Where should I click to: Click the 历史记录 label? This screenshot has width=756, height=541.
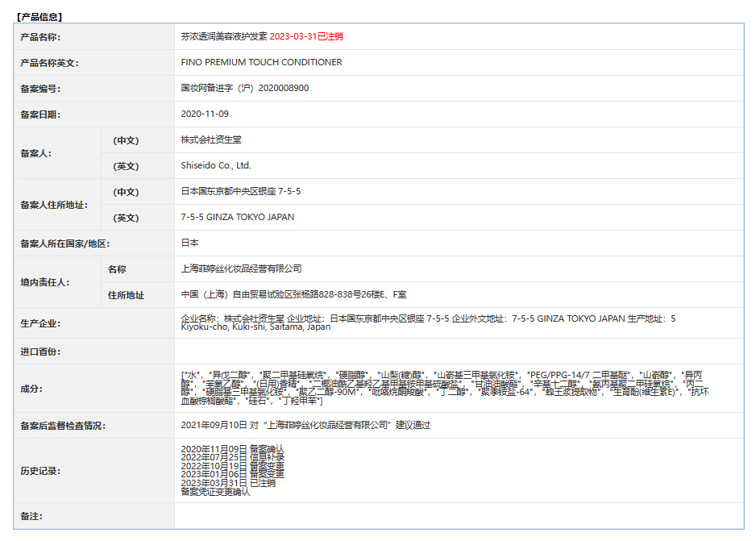[40, 471]
